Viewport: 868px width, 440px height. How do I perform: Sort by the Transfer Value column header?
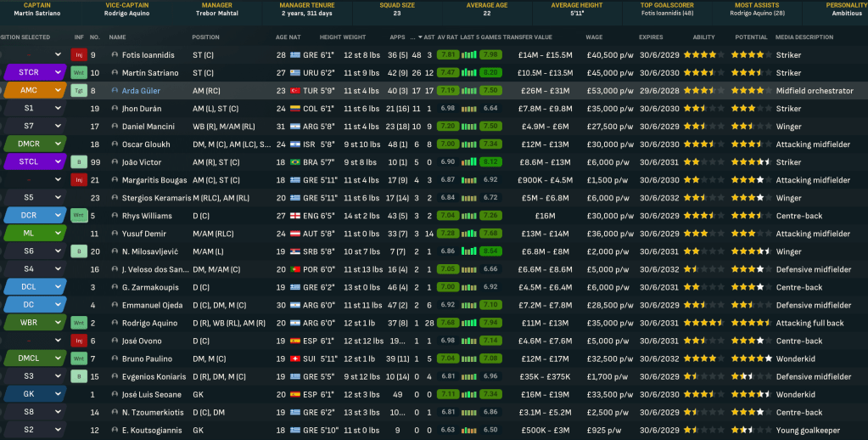tap(527, 37)
